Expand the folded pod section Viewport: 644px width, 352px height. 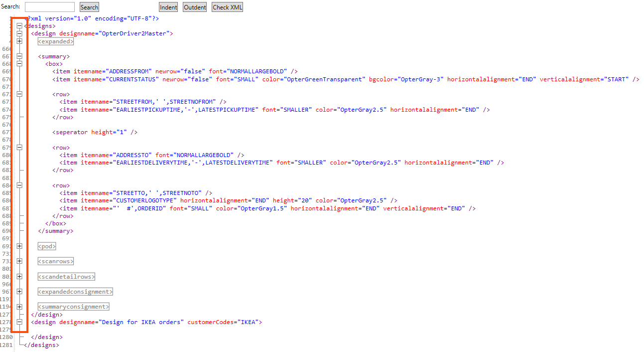(x=19, y=246)
